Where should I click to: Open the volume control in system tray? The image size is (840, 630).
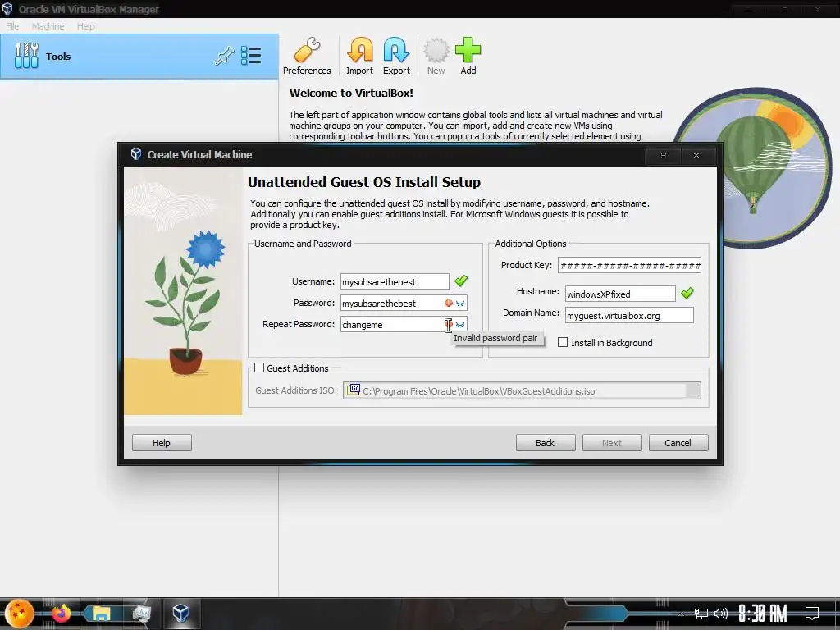[x=721, y=614]
